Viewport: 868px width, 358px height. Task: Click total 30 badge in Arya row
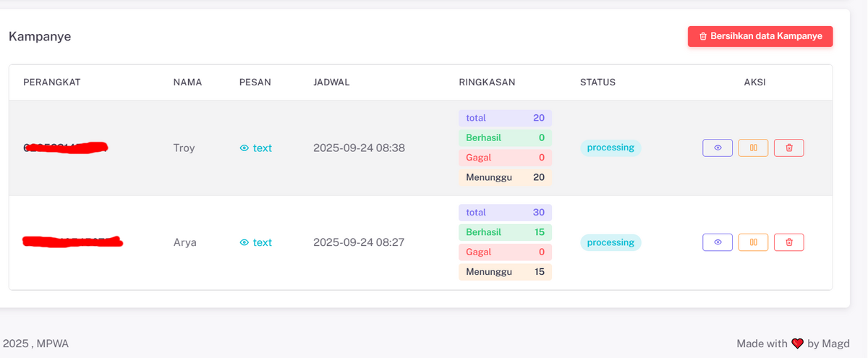pos(505,213)
